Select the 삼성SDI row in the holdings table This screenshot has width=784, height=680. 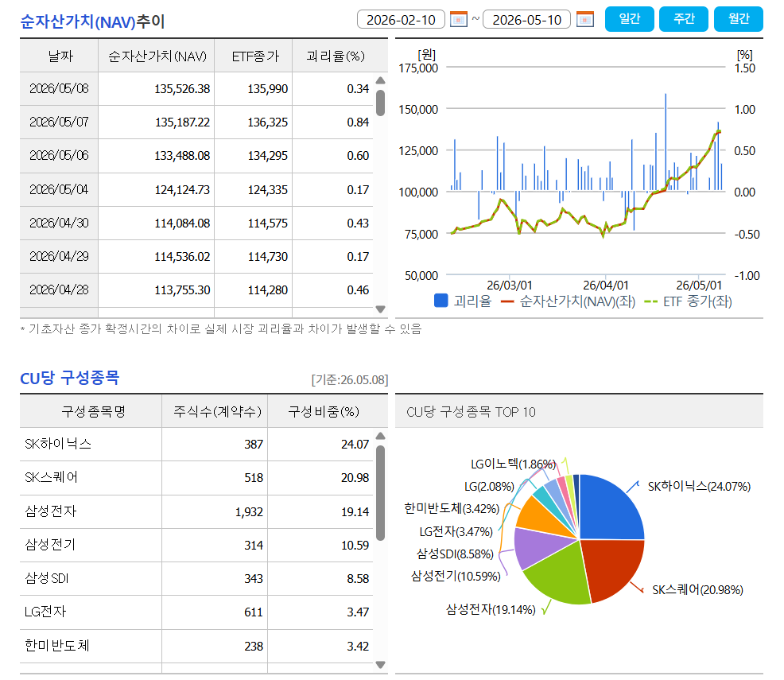tap(196, 578)
